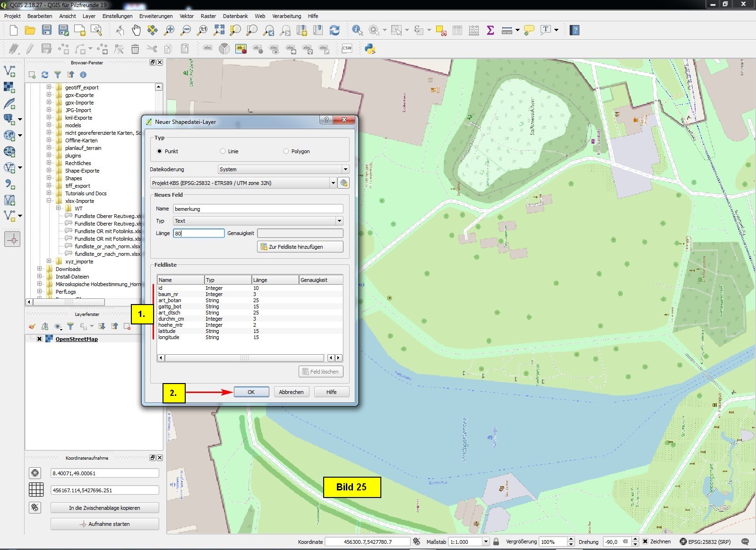Image resolution: width=756 pixels, height=550 pixels.
Task: Collapse the xlsx-Importe folder
Action: coord(49,201)
